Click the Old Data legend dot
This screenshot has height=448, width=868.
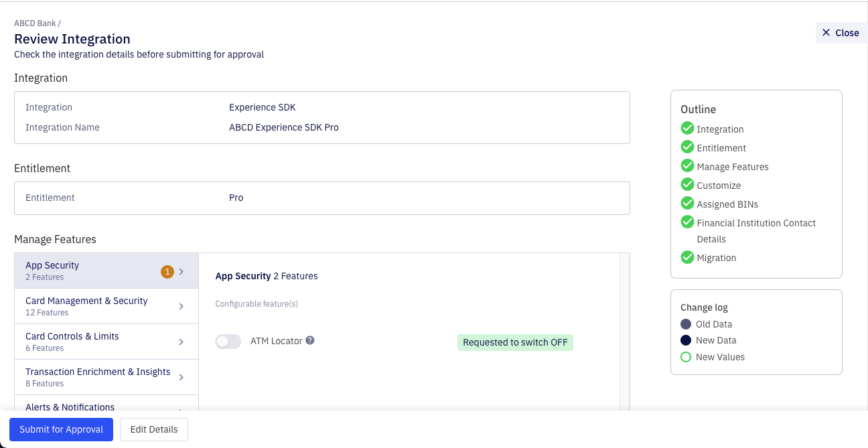pos(685,324)
